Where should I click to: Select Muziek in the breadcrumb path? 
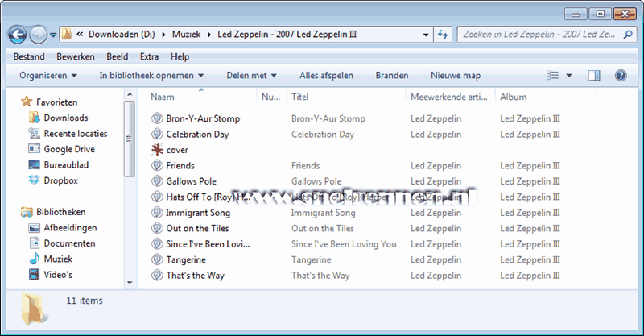pyautogui.click(x=186, y=35)
